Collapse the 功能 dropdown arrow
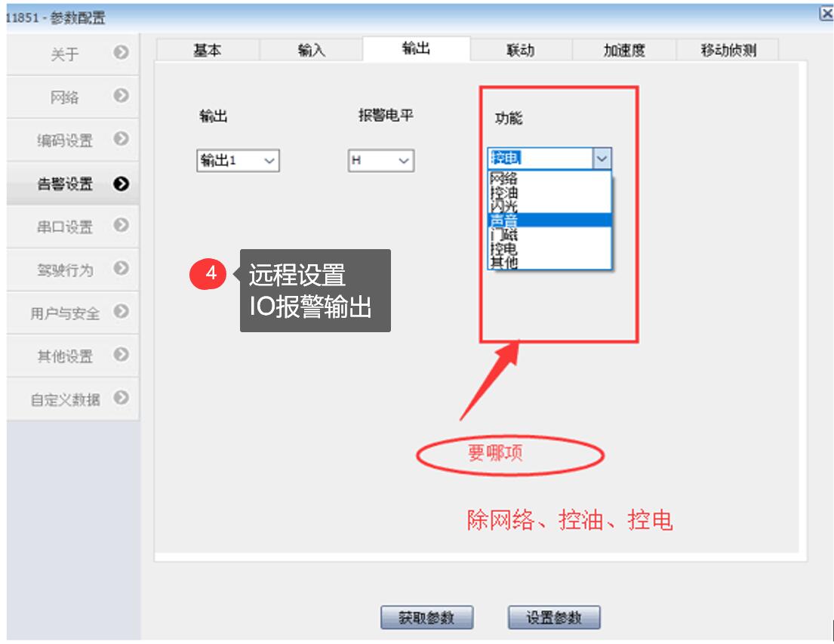Image resolution: width=834 pixels, height=644 pixels. (x=602, y=159)
